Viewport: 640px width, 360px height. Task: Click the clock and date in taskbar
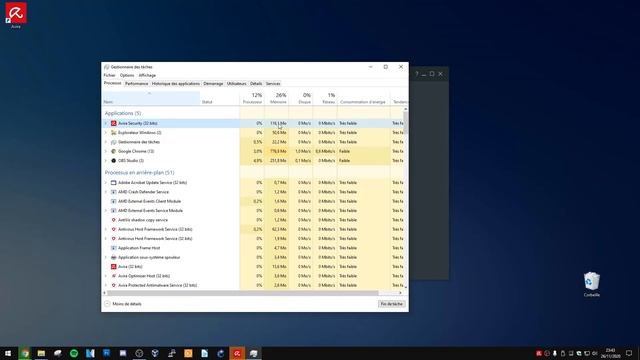point(610,353)
